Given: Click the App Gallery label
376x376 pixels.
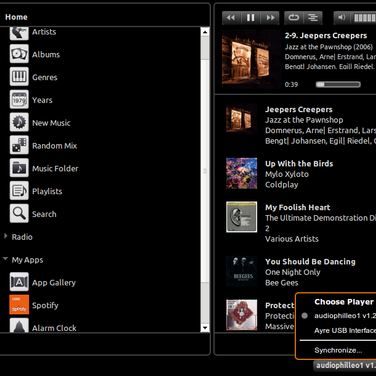Looking at the screenshot, I should (54, 283).
